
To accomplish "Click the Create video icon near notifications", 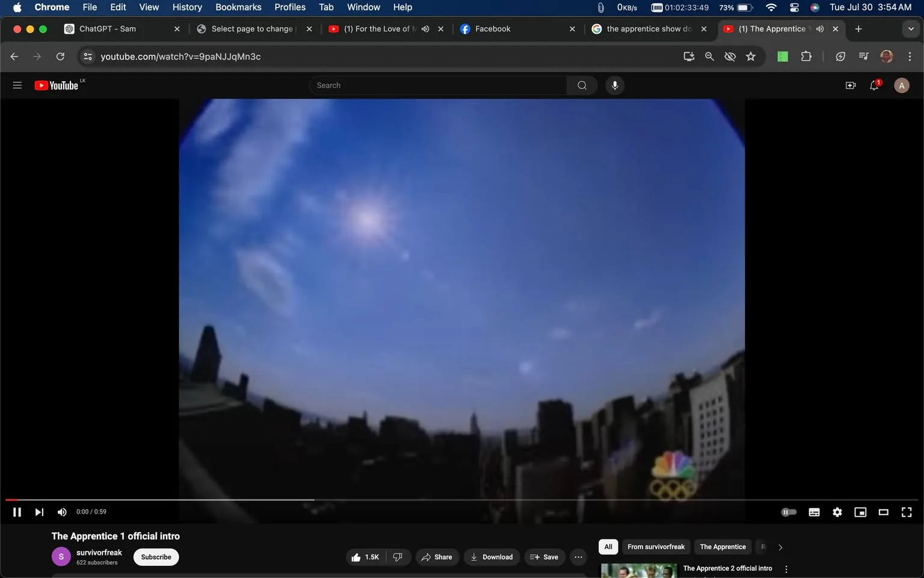I will point(851,85).
